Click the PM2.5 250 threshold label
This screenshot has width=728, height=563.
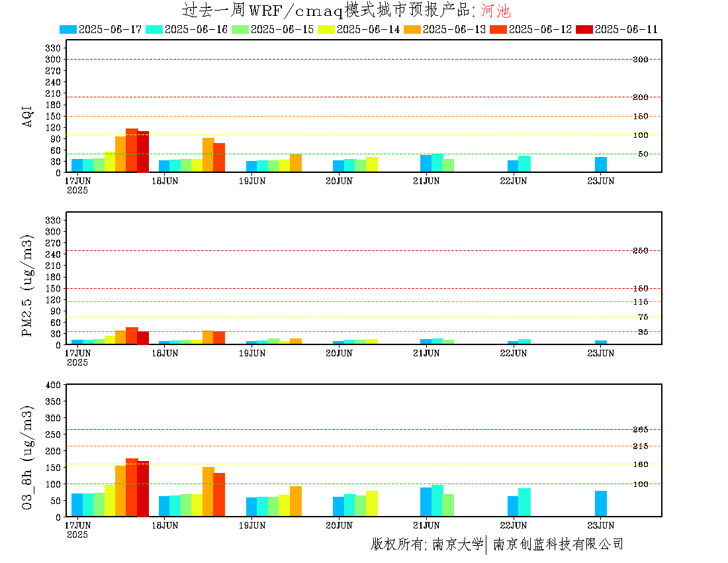click(641, 251)
